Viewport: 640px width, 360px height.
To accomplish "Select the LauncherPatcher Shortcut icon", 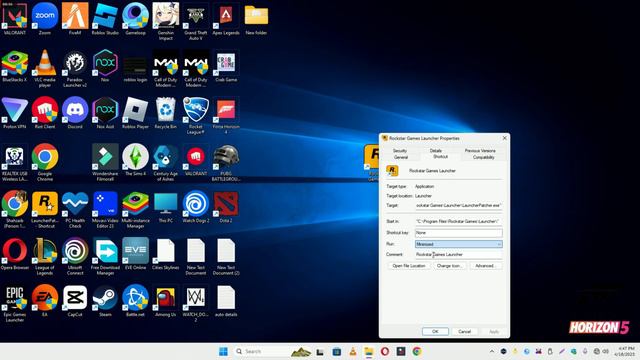I will click(x=45, y=209).
